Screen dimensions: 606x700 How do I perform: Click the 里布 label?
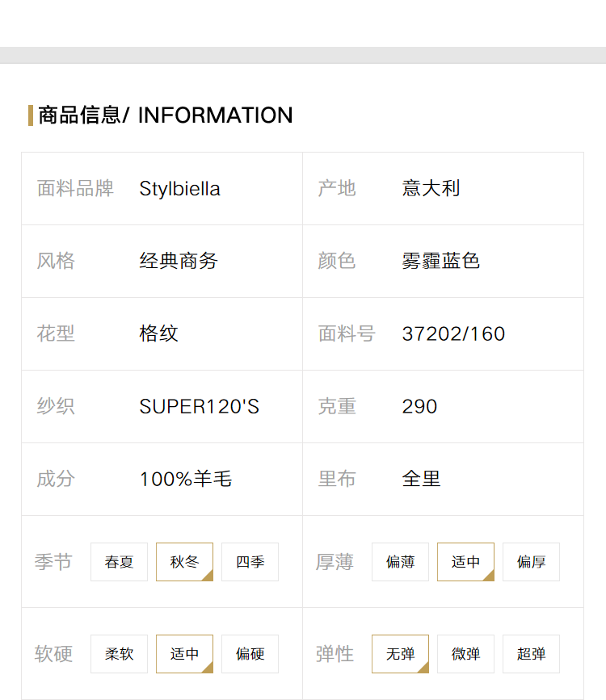(337, 479)
